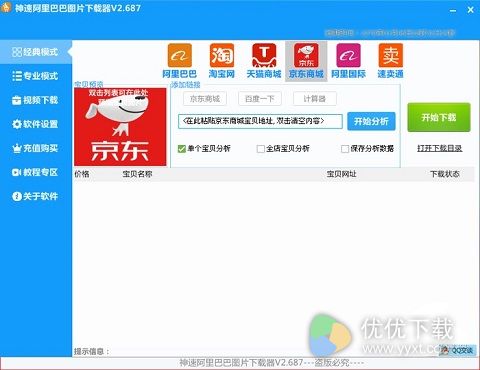Click the 开始分析 button
Image resolution: width=480 pixels, height=370 pixels.
[x=371, y=121]
